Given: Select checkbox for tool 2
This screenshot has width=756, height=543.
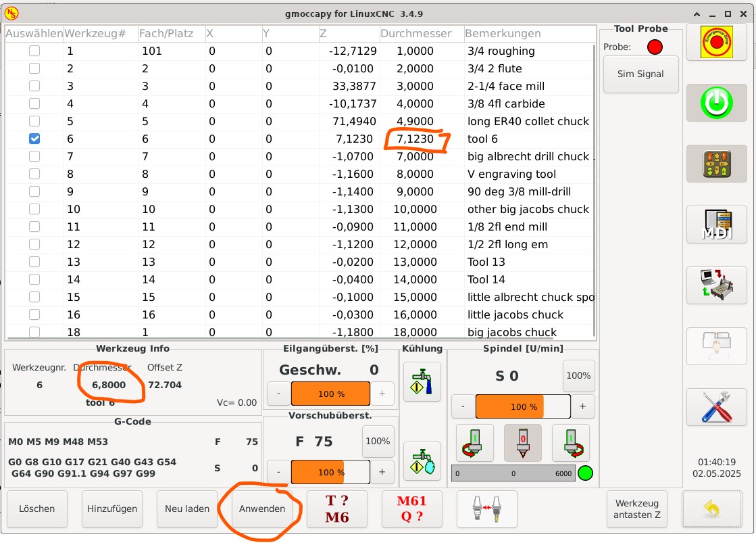Looking at the screenshot, I should (34, 68).
